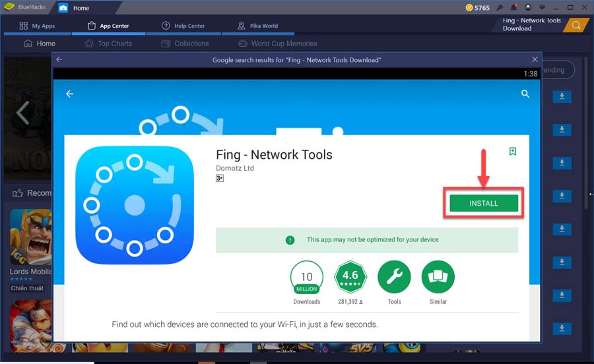Click the 1:38 clock in status bar

[x=531, y=74]
